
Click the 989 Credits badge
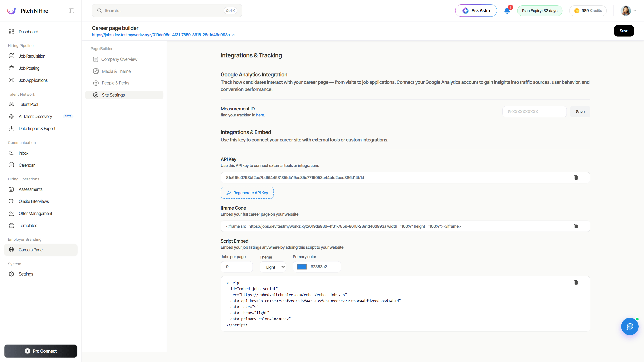pos(588,11)
